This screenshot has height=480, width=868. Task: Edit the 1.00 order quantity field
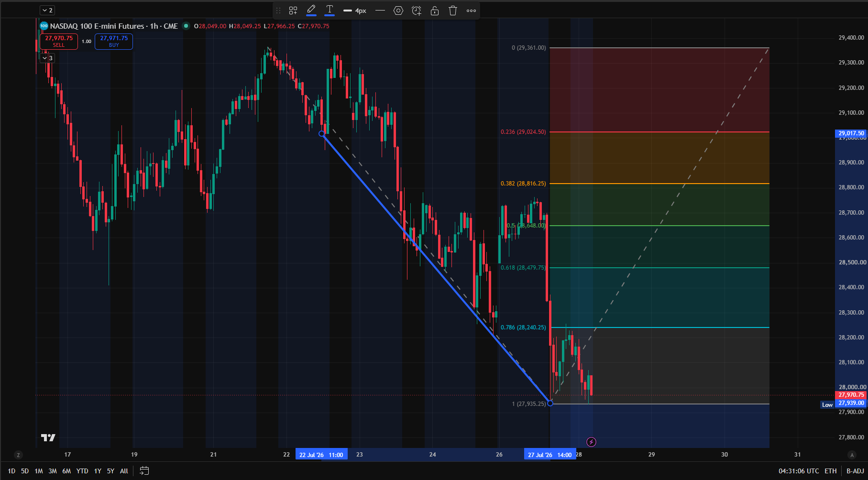[x=87, y=42]
